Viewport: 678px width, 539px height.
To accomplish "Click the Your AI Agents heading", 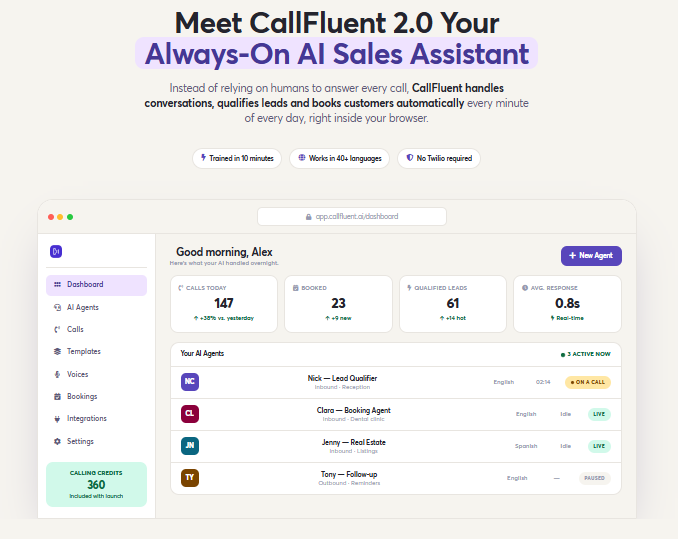I will [202, 354].
